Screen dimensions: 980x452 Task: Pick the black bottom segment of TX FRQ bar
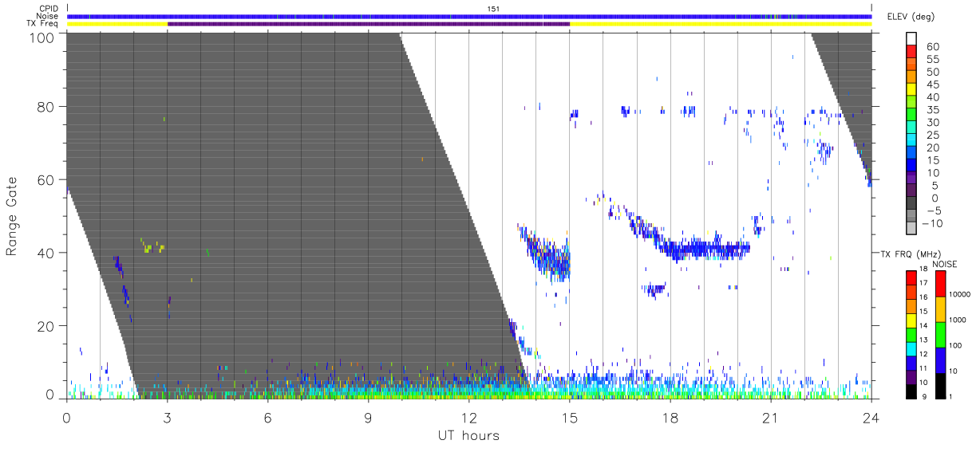913,391
